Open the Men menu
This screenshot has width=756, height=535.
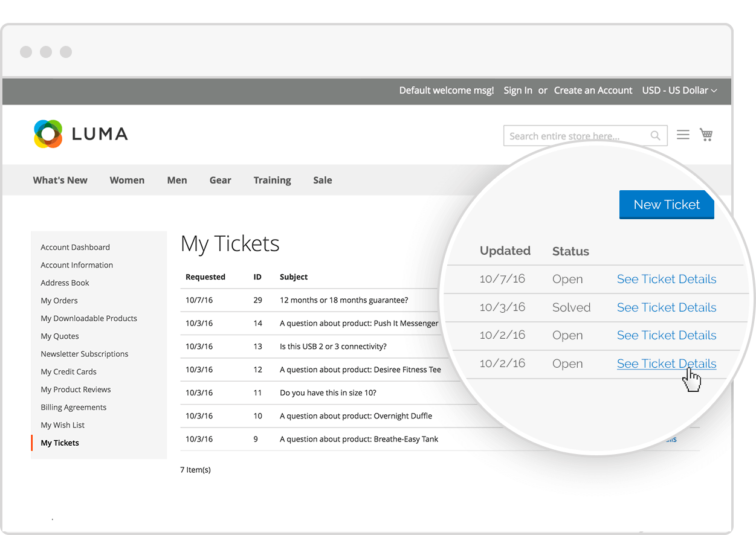[x=177, y=180]
